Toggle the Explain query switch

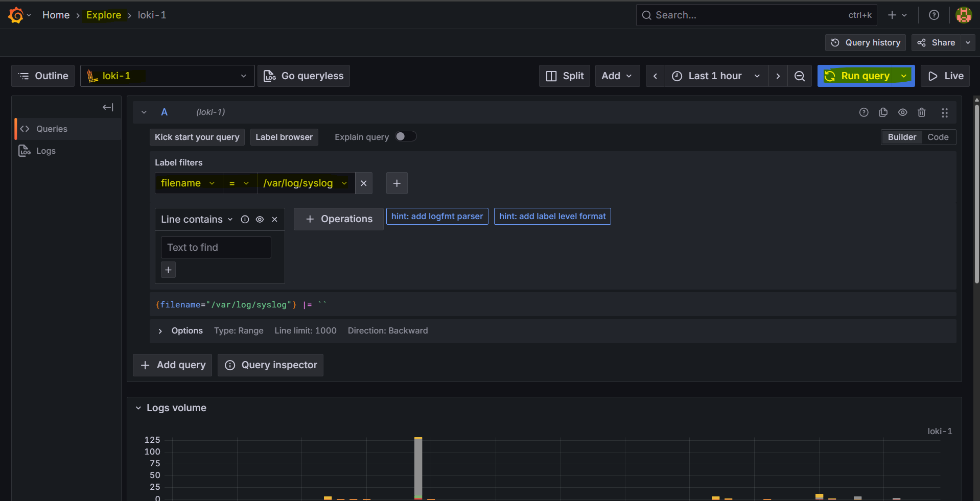click(406, 136)
